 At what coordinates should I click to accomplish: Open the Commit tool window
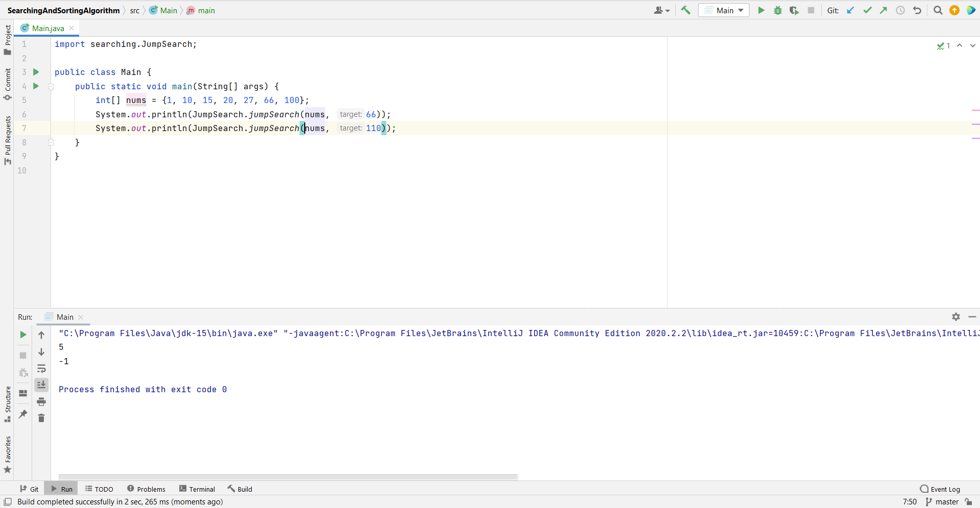point(7,84)
